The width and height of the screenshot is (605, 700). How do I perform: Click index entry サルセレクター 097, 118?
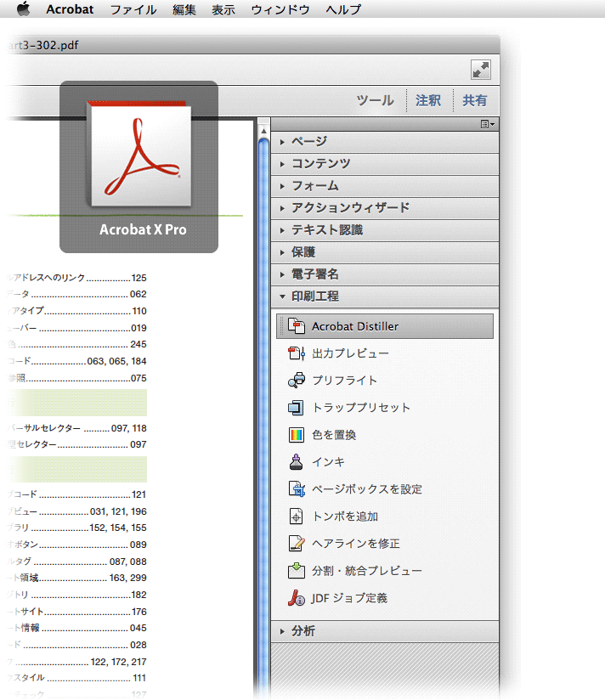pyautogui.click(x=76, y=428)
